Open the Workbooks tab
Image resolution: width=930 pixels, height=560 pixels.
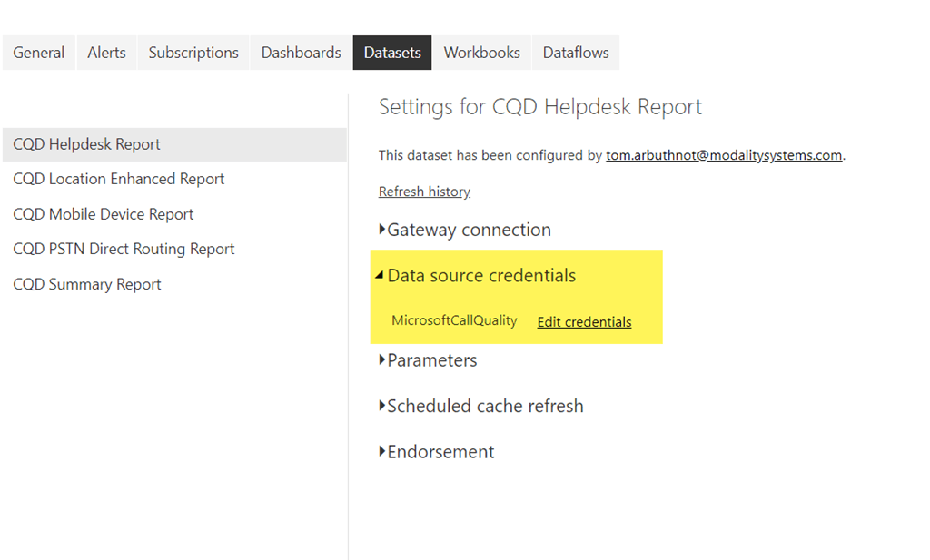pos(481,53)
